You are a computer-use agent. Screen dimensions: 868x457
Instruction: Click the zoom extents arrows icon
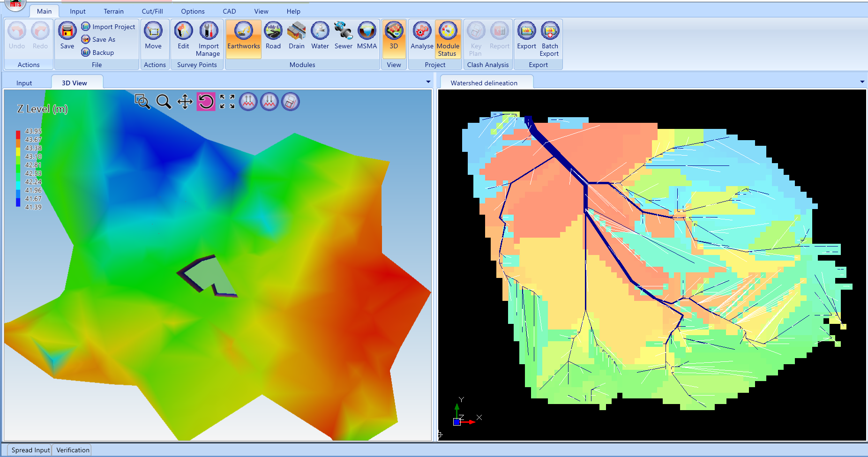pyautogui.click(x=227, y=101)
